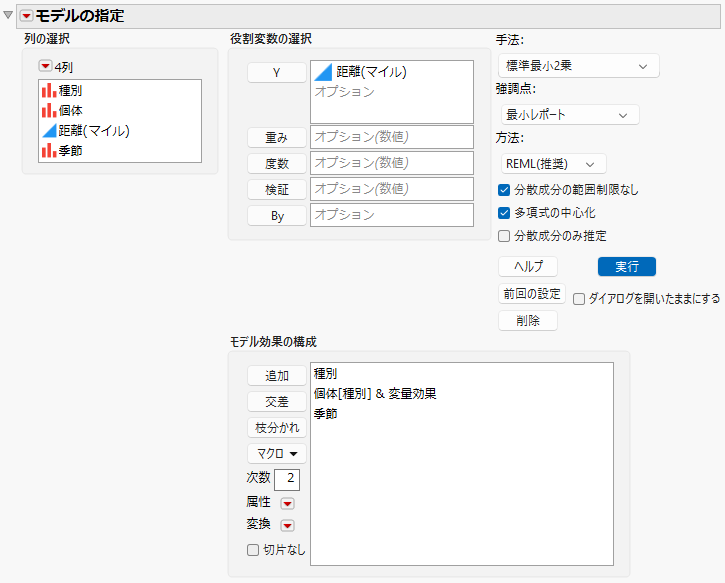Screen dimensions: 725x583
Task: Select the 種別 effect in model effects
Action: 325,374
